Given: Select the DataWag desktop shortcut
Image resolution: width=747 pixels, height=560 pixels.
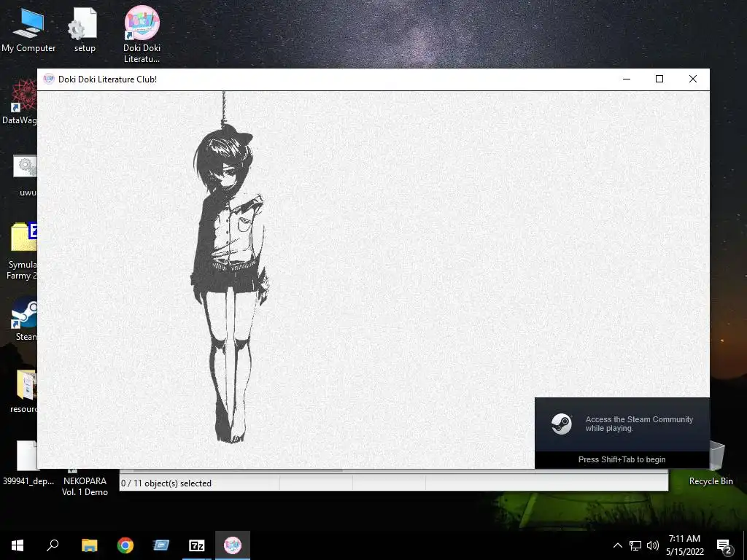Looking at the screenshot, I should coord(19,102).
